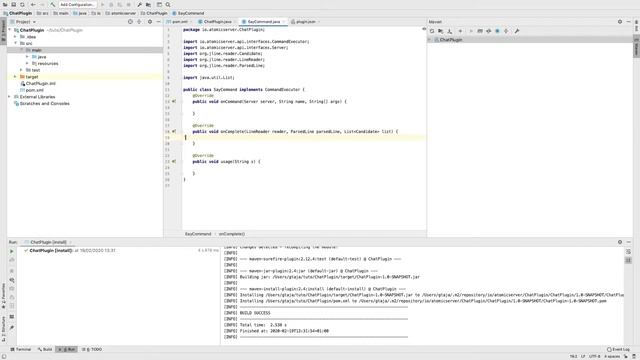Expand External Libraries in project tree
The image size is (640, 360).
coord(10,97)
